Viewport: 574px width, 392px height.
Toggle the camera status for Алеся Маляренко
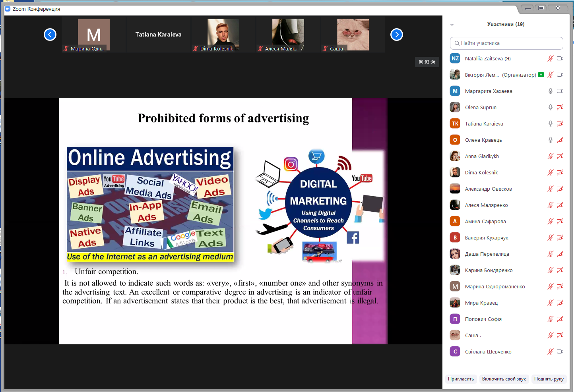[560, 205]
